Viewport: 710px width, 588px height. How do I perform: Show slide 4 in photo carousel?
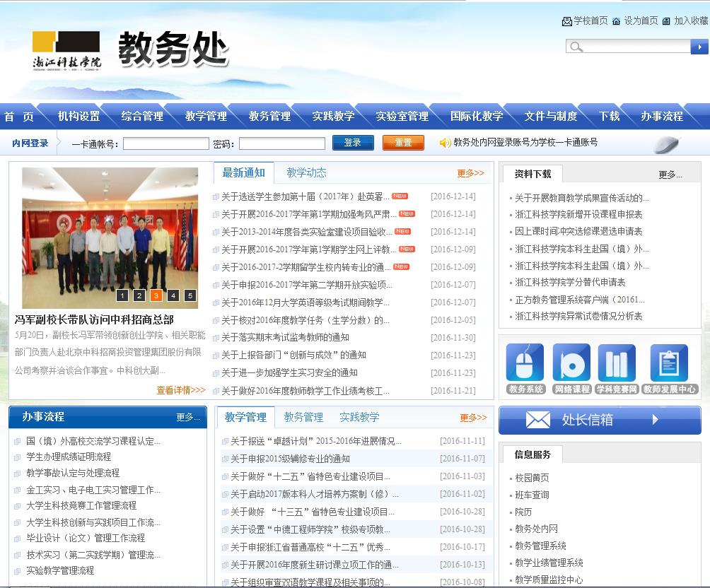click(x=173, y=295)
